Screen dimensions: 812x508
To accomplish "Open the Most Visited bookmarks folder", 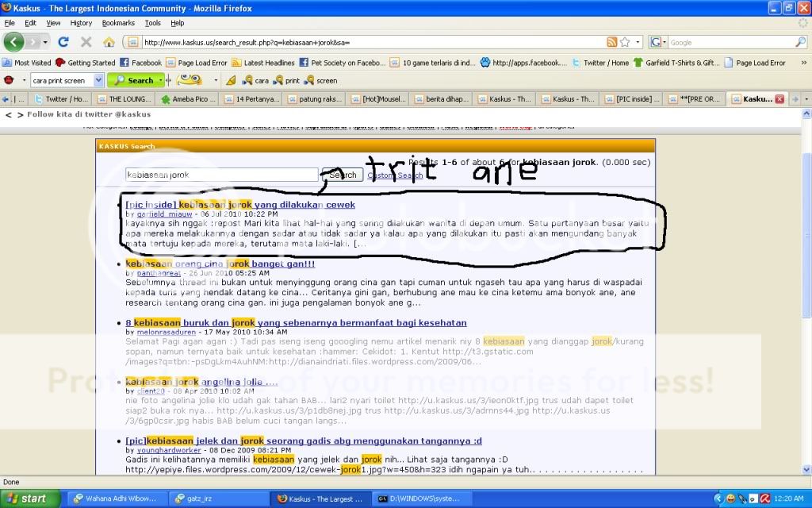I will [x=26, y=63].
